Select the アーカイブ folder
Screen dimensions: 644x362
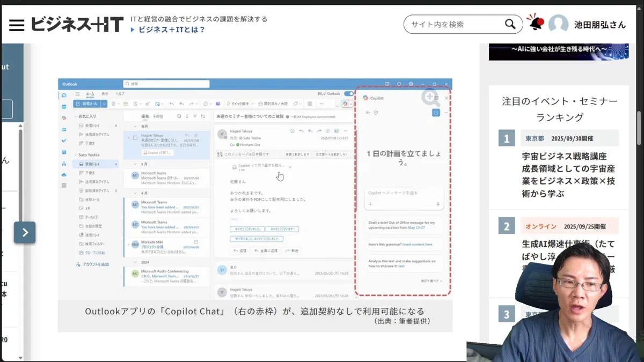[91, 217]
